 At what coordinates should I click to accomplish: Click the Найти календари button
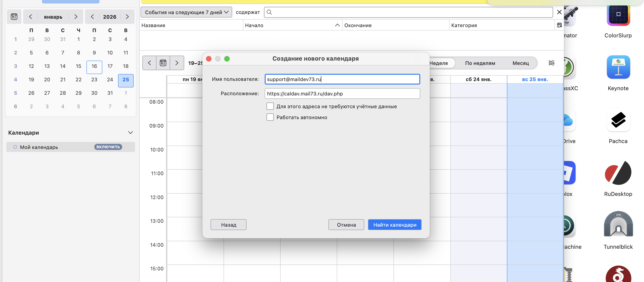coord(395,225)
